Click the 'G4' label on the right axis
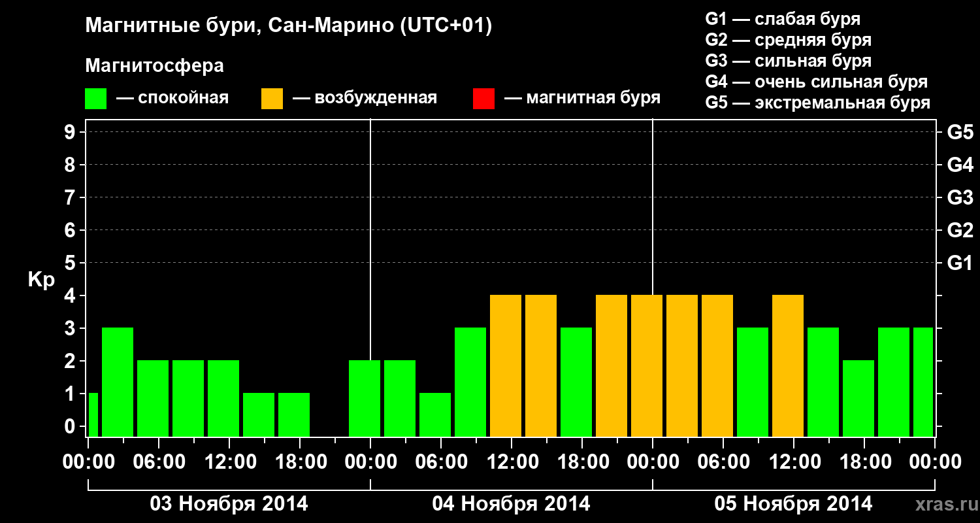Viewport: 980px width, 523px height. [960, 165]
